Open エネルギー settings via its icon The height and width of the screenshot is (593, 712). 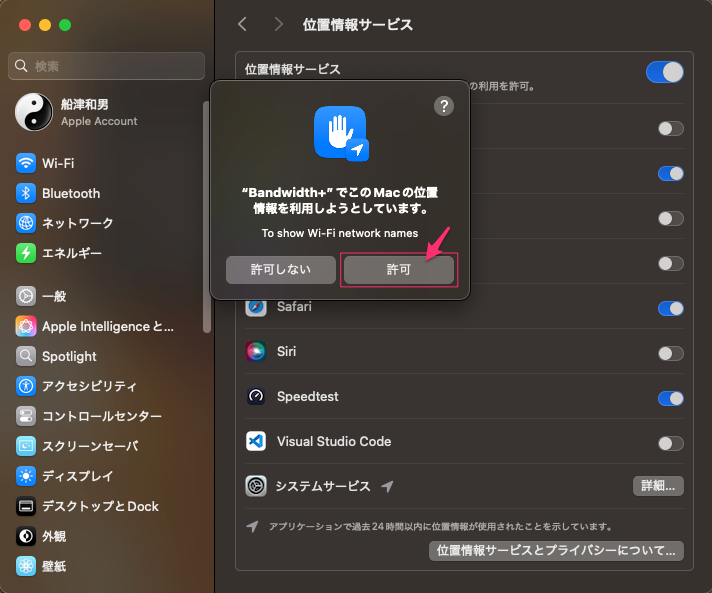pos(26,253)
